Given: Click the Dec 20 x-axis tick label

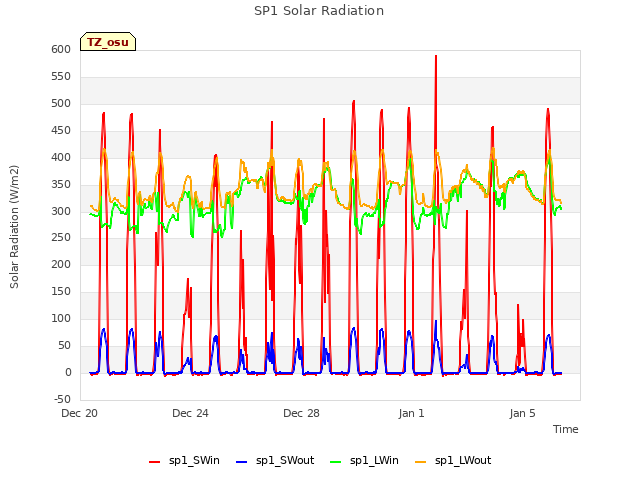Looking at the screenshot, I should 80,413.
